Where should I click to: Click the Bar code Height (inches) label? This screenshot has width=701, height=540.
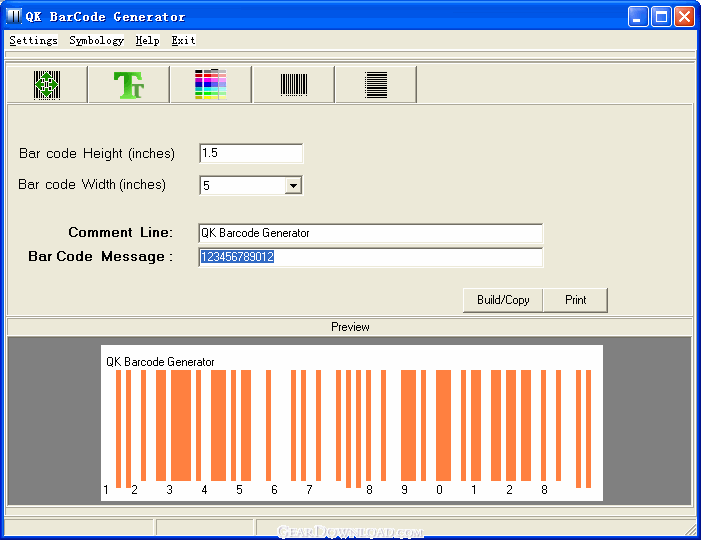[x=97, y=153]
